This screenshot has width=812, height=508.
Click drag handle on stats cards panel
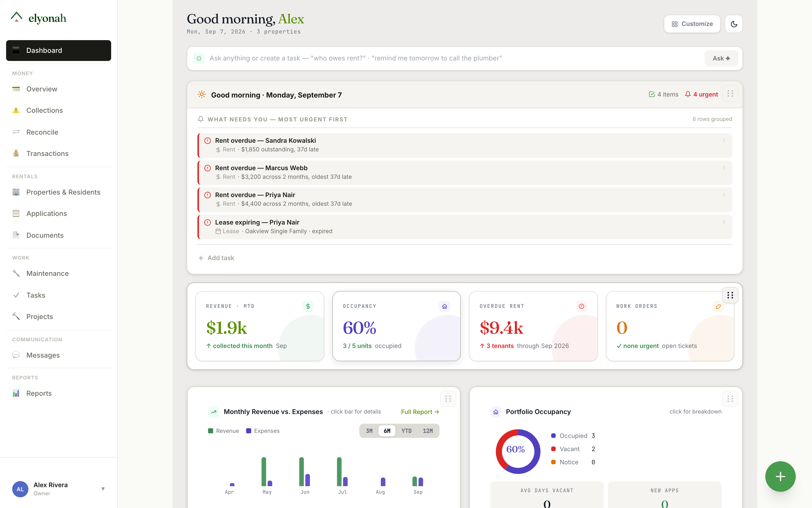pyautogui.click(x=730, y=295)
